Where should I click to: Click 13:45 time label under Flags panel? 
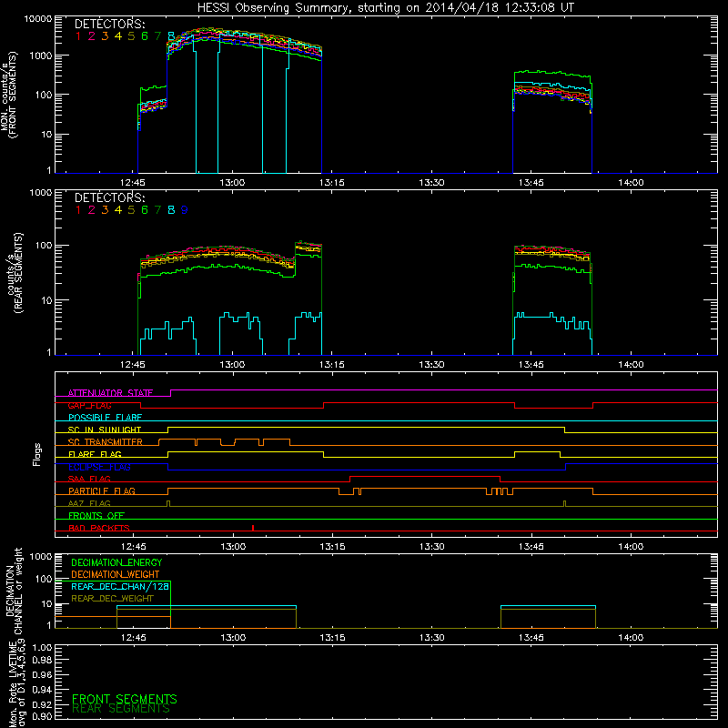pos(531,547)
